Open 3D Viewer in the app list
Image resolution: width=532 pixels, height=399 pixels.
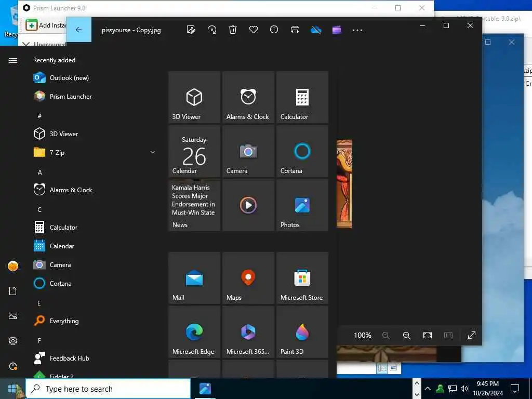coord(95,134)
